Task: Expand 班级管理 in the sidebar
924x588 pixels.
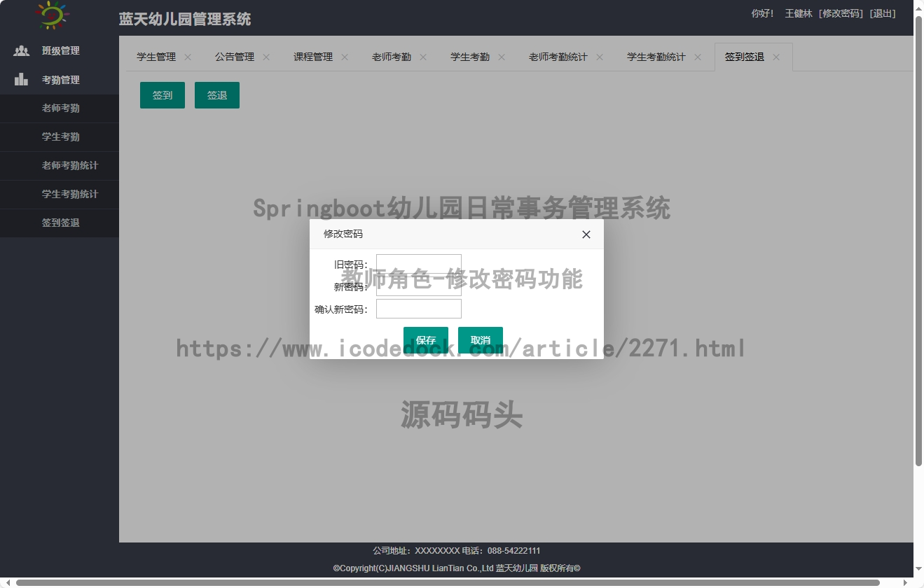Action: point(60,50)
